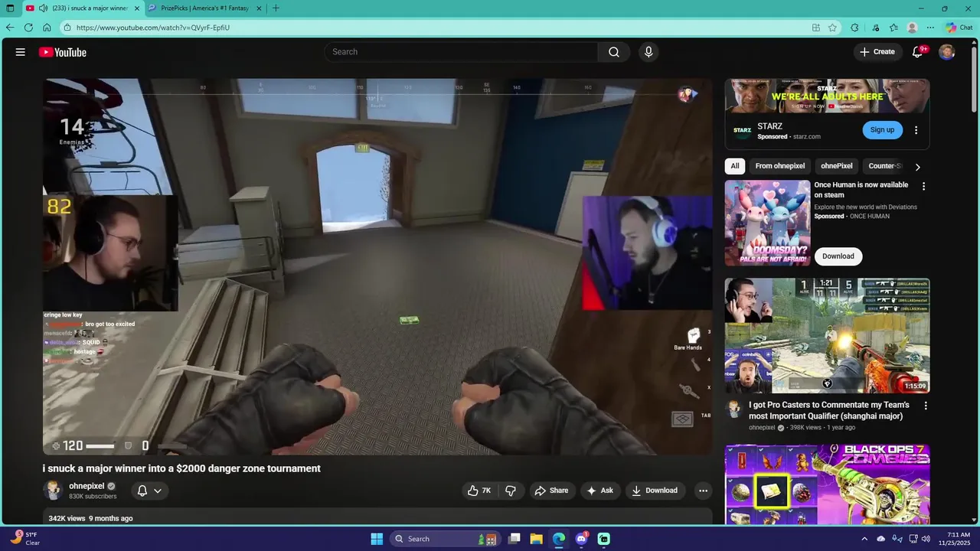This screenshot has width=980, height=551.
Task: Open options menu on STARZ ad
Action: coord(916,130)
